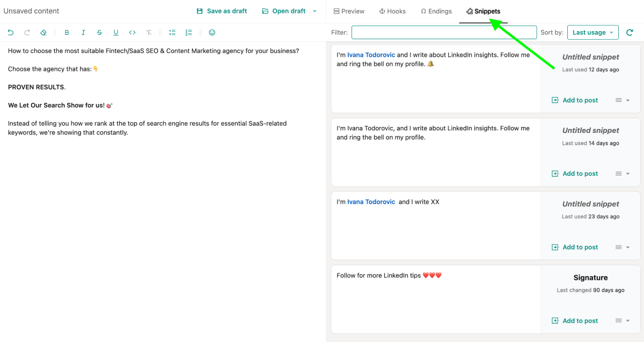
Task: Insert a numbered list
Action: (188, 33)
